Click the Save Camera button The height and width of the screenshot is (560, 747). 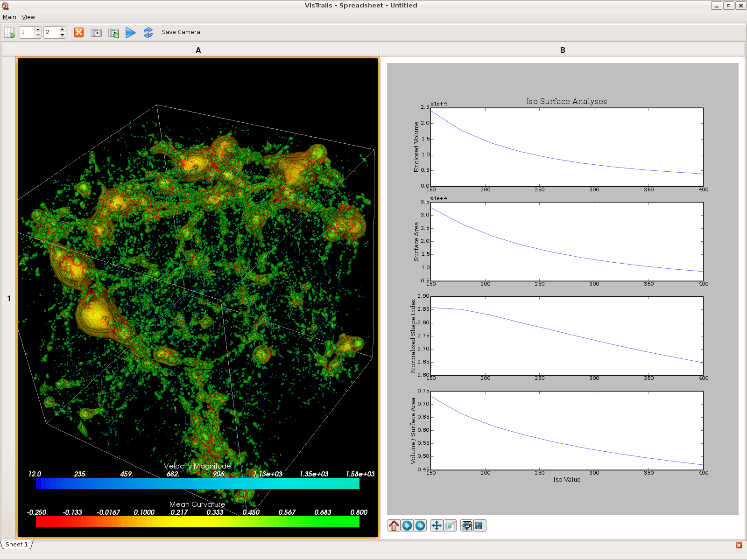(181, 32)
